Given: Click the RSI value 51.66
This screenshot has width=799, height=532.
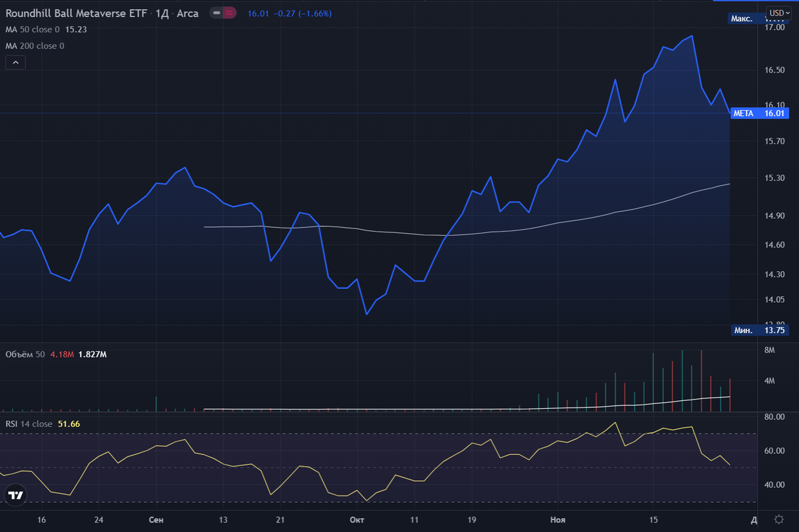Looking at the screenshot, I should [69, 423].
